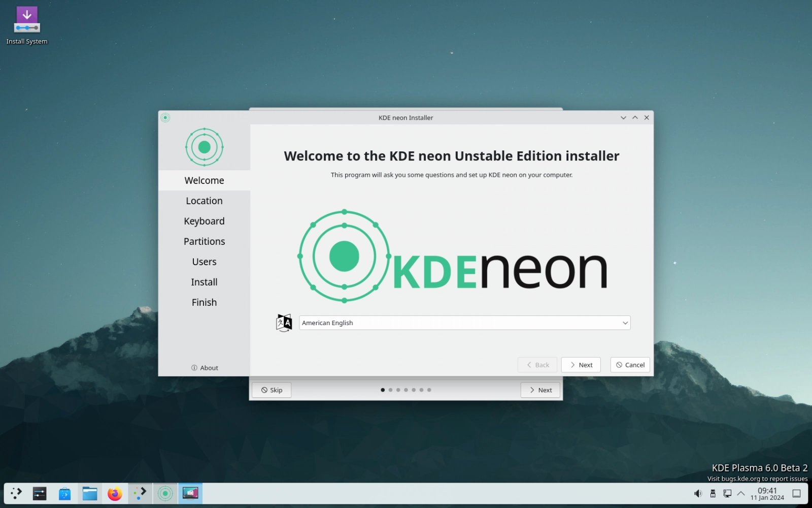812x508 pixels.
Task: Close the KDE neon Installer window
Action: pos(647,117)
